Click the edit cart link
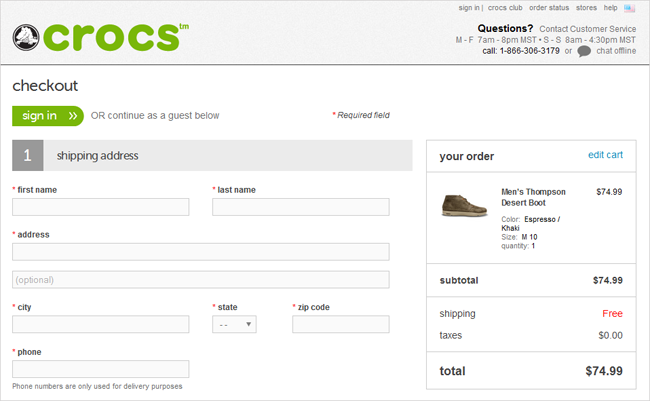Screen dimensions: 650x401 tap(606, 155)
